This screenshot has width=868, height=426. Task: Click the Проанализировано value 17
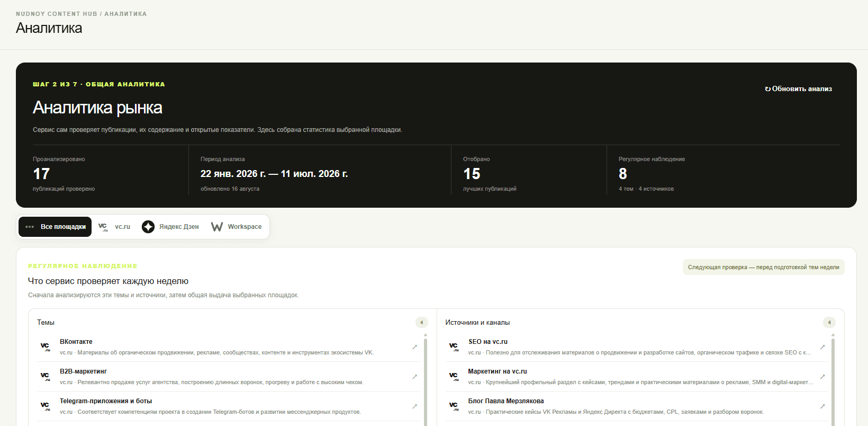pos(41,174)
